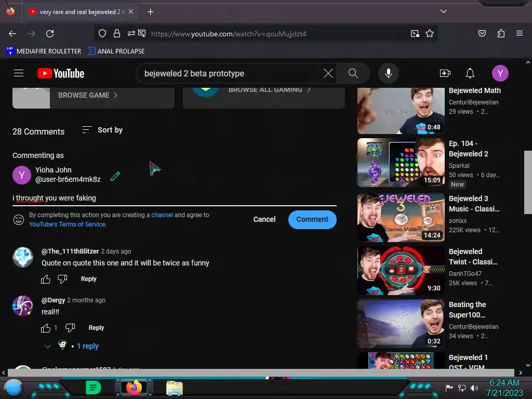Open picture-in-picture icon in address bar

coord(415,34)
